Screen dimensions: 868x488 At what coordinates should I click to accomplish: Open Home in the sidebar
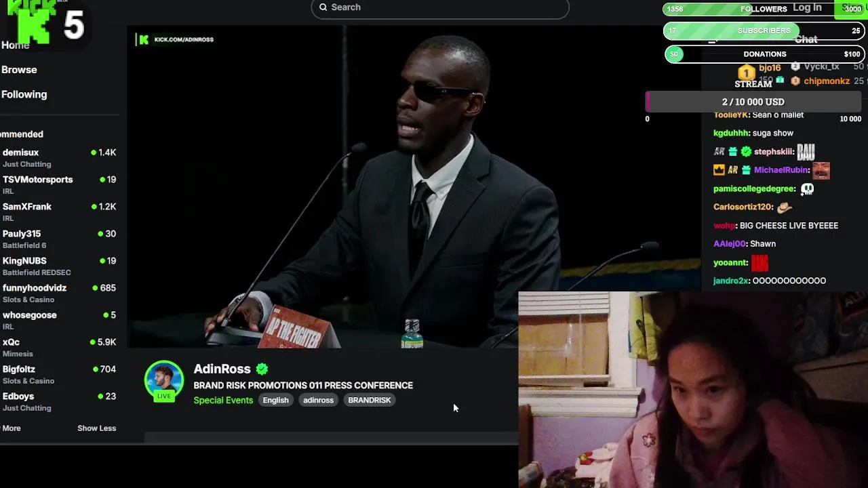click(x=15, y=45)
